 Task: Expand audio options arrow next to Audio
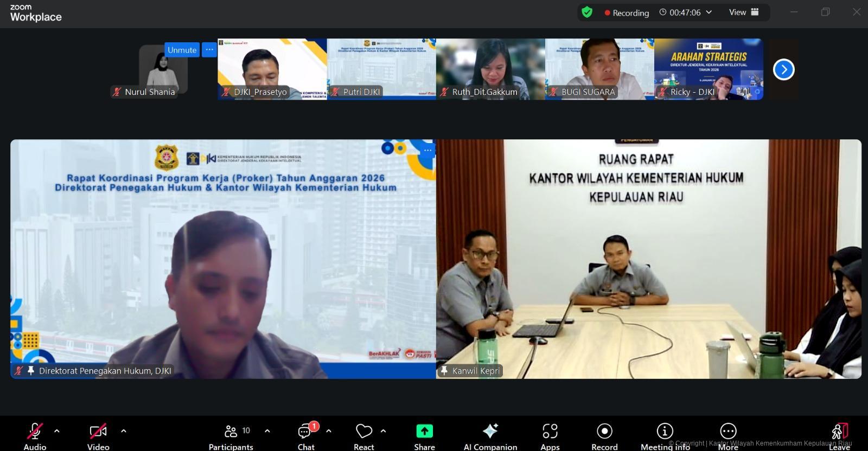pyautogui.click(x=57, y=431)
